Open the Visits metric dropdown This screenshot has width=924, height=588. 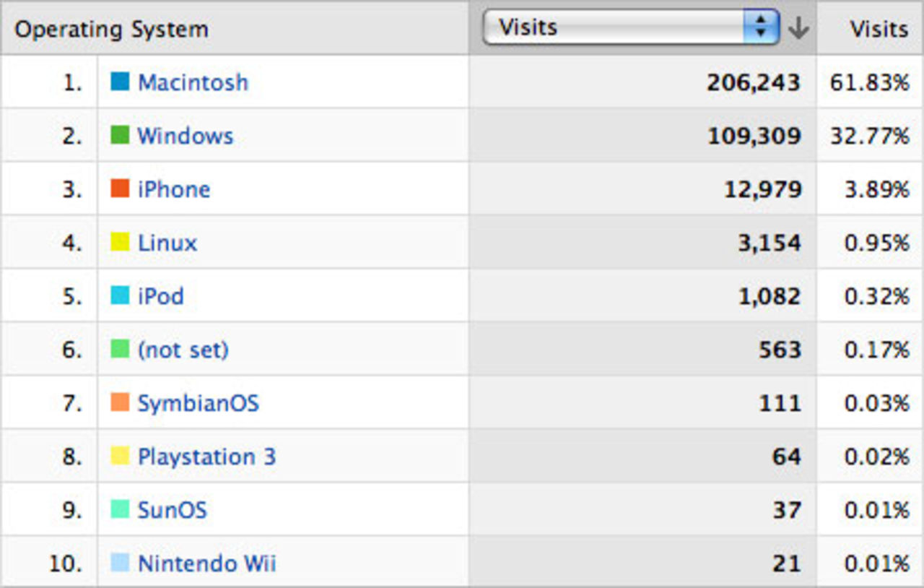pos(630,28)
